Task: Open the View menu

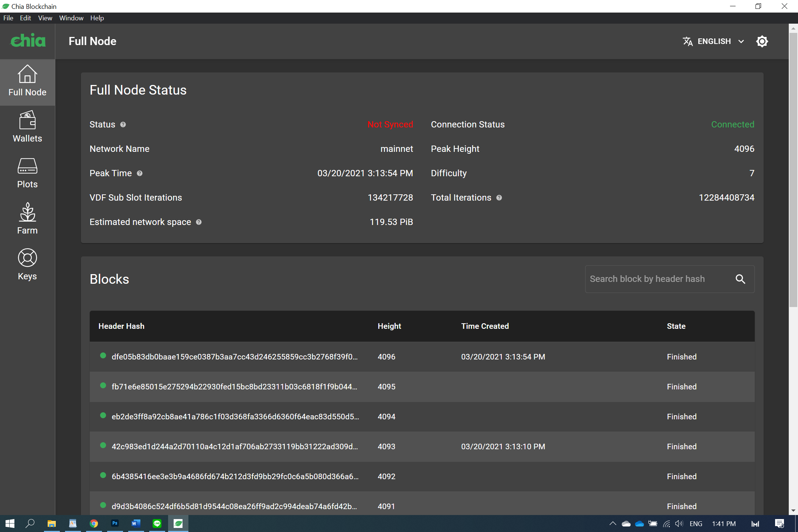Action: (x=45, y=18)
